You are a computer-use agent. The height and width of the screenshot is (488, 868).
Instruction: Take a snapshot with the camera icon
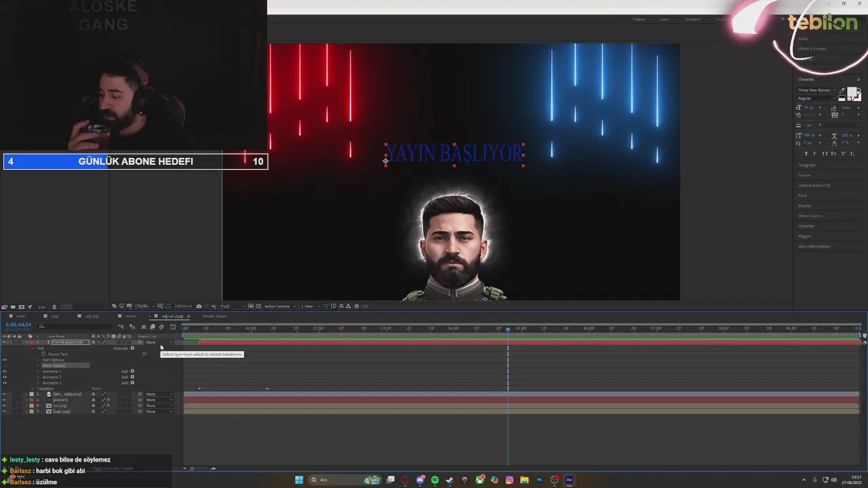coord(199,306)
